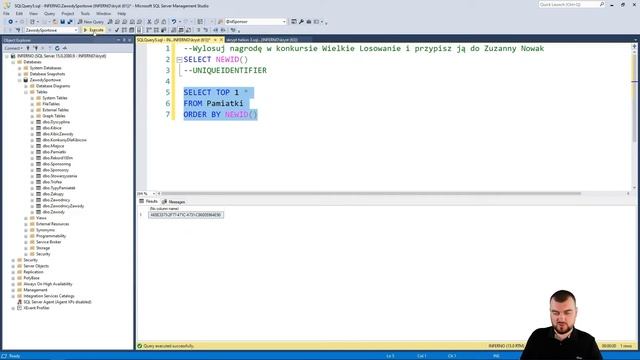Expand the Security node under the server
The image size is (640, 360).
(x=13, y=260)
